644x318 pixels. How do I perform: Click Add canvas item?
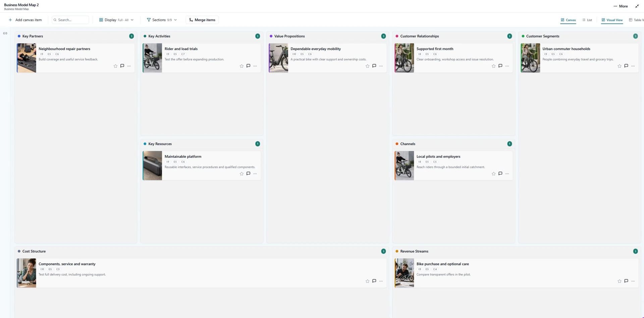pyautogui.click(x=25, y=20)
